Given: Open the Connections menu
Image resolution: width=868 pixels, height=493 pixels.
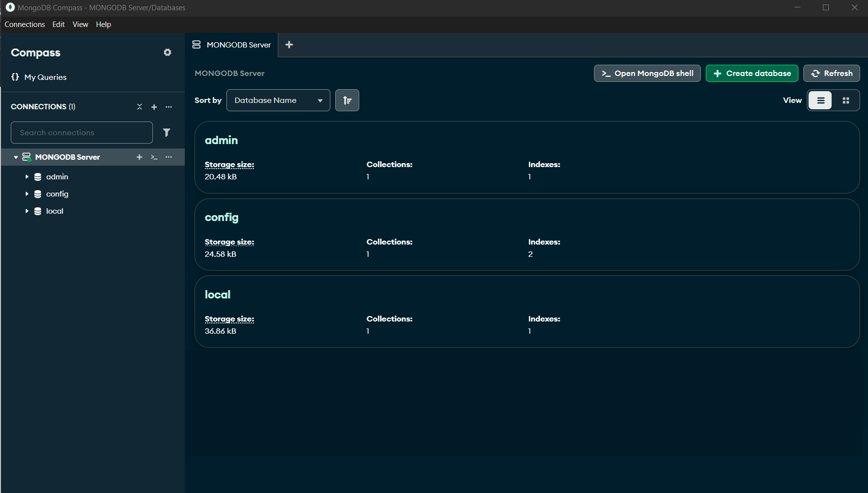Looking at the screenshot, I should tap(25, 25).
